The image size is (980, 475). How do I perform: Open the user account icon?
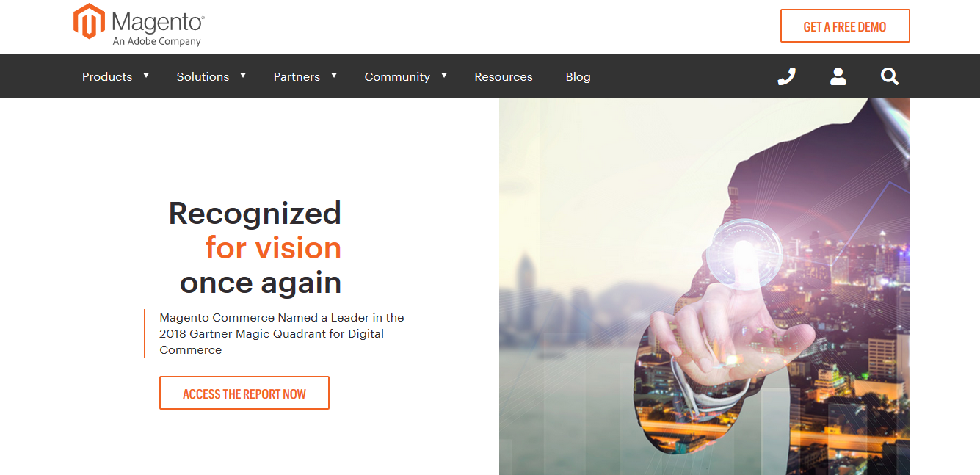click(x=838, y=76)
